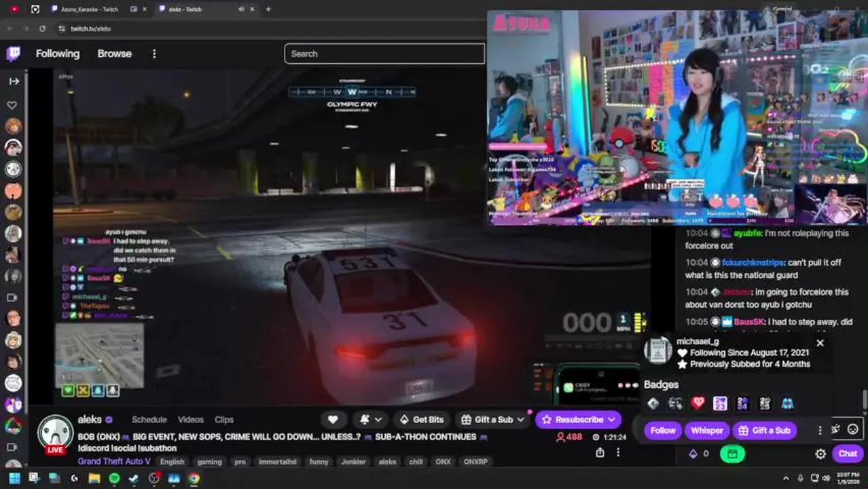Image resolution: width=868 pixels, height=489 pixels.
Task: Click the first diamond badge in Badges row
Action: point(653,403)
